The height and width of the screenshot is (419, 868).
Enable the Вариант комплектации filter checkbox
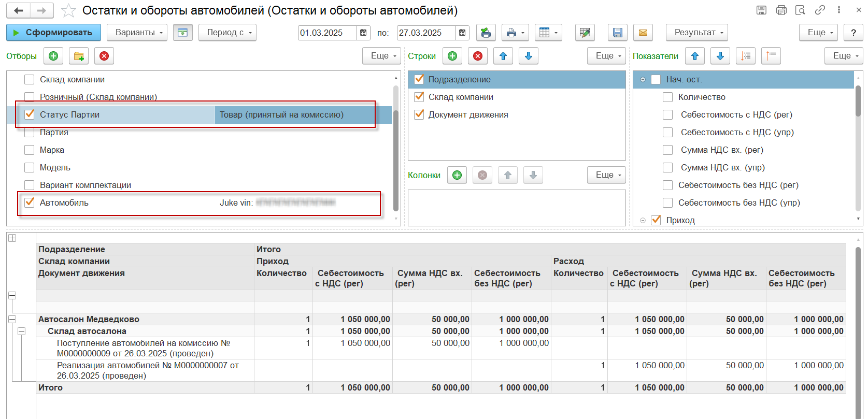(x=30, y=185)
